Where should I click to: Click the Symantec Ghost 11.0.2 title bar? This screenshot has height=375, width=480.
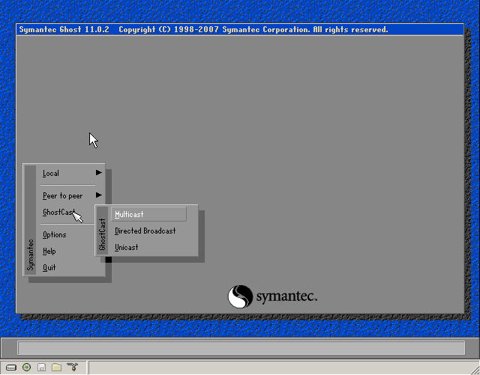(240, 29)
